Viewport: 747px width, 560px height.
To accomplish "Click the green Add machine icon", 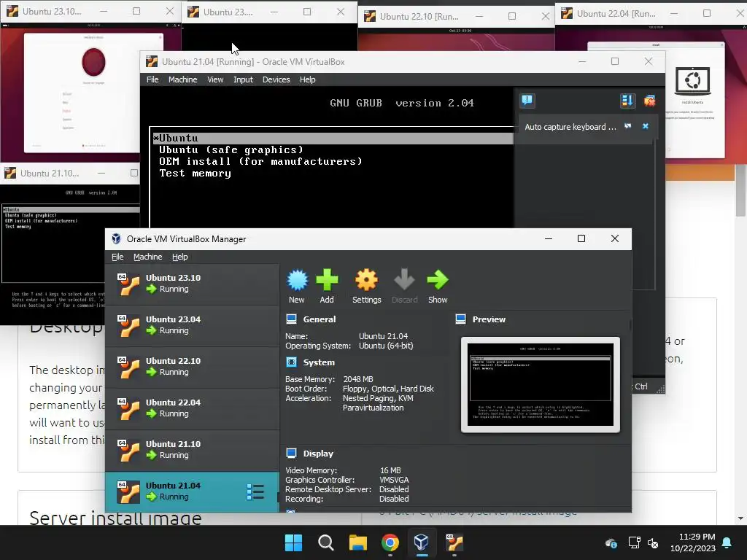I will 327,280.
